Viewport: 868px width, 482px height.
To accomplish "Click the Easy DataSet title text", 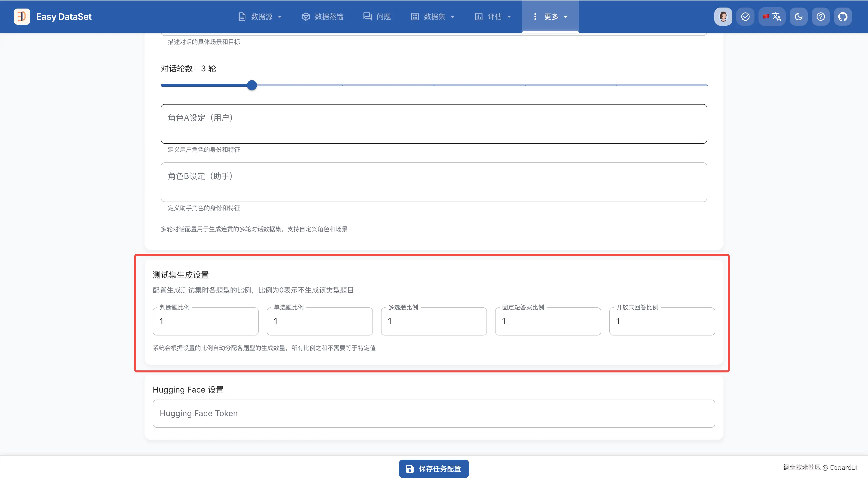I will [x=64, y=17].
